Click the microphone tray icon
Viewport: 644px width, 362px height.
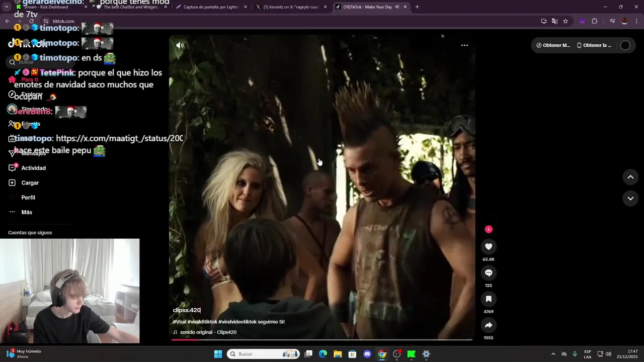point(575,354)
